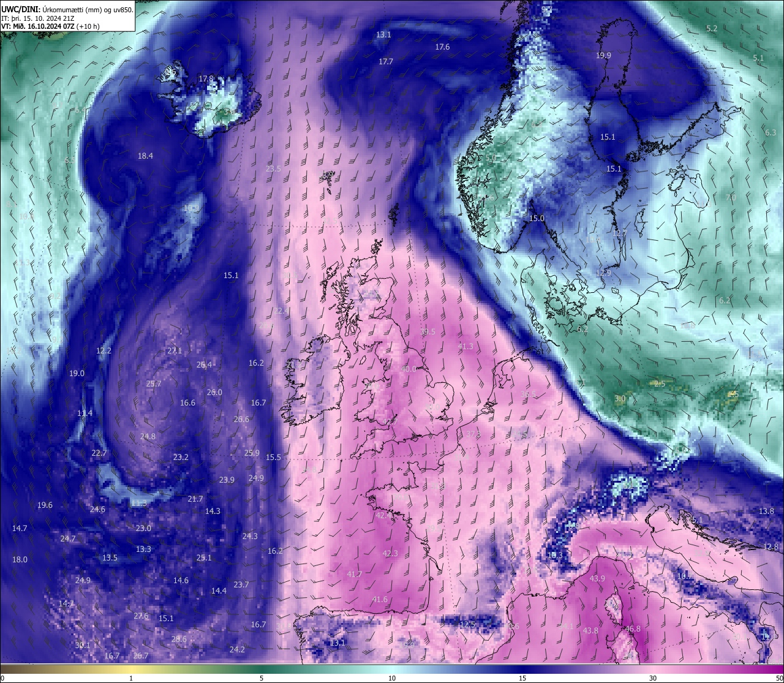Click the UWC/DINI title text
Image resolution: width=784 pixels, height=683 pixels.
[20, 9]
